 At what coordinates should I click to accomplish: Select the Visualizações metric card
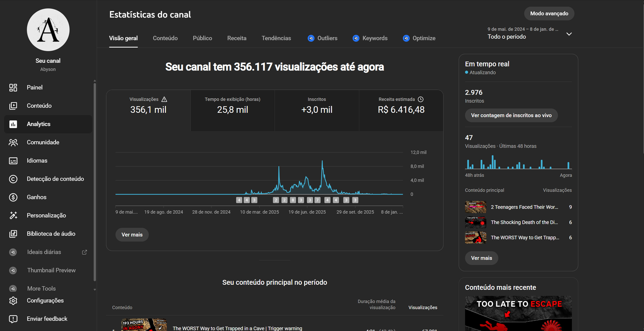pyautogui.click(x=148, y=110)
